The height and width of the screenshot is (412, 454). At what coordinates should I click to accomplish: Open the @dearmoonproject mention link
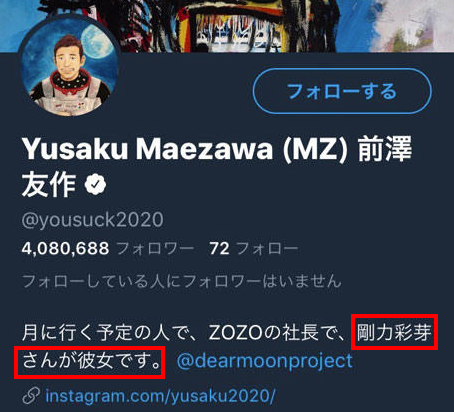click(x=264, y=361)
